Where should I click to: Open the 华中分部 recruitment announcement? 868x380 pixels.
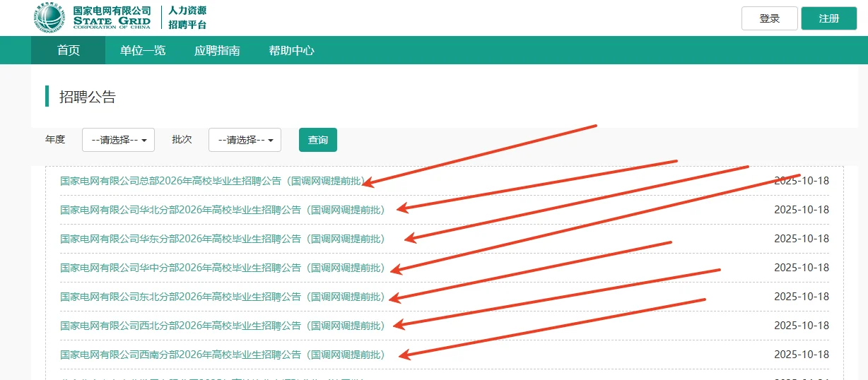tap(223, 268)
